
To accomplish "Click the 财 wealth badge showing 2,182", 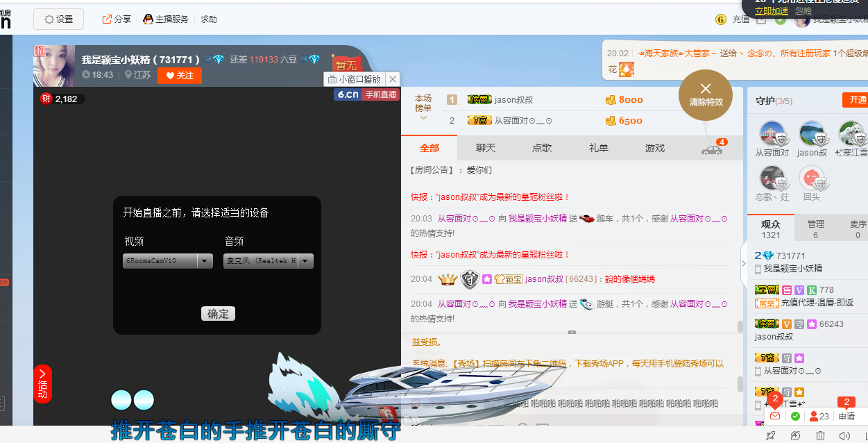I will point(46,99).
